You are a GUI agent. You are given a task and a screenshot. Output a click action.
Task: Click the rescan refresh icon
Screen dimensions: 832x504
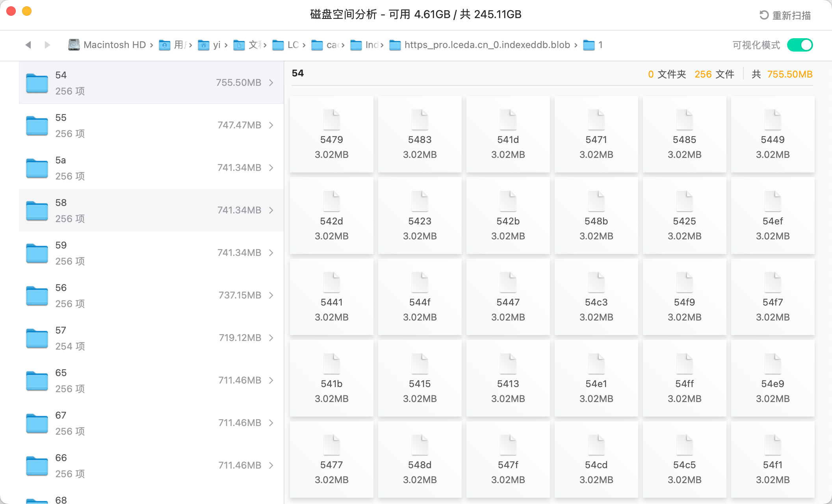(x=763, y=15)
